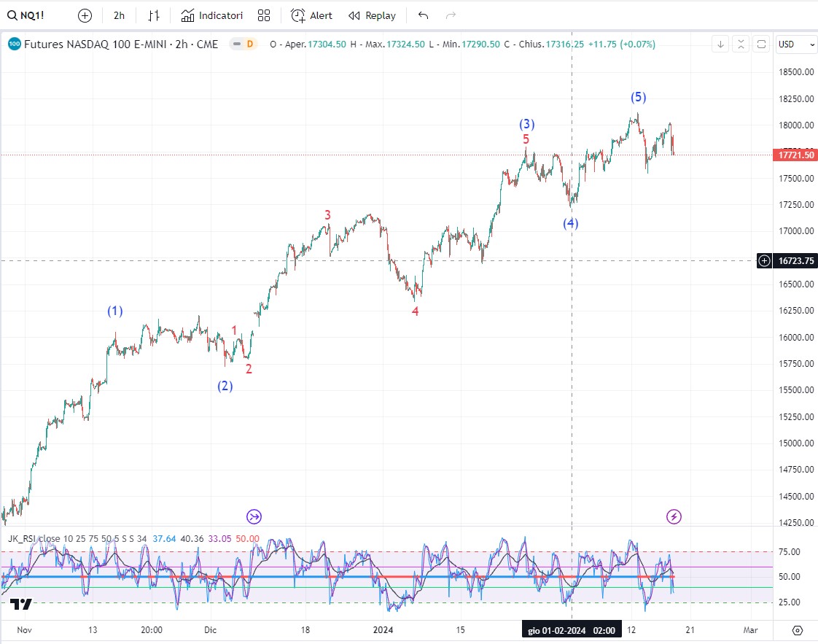The width and height of the screenshot is (818, 644).
Task: Click purple lightning event marker
Action: (674, 516)
